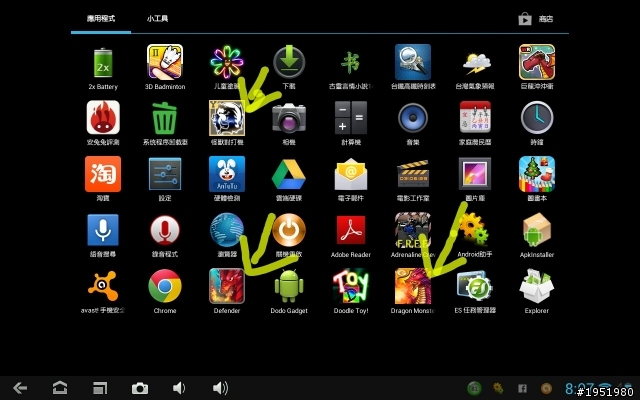
Task: Launch Dragon Monster game
Action: (x=413, y=286)
